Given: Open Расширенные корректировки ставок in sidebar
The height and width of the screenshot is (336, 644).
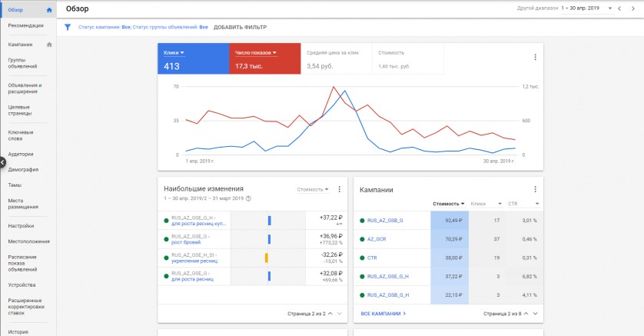Looking at the screenshot, I should click(x=26, y=307).
